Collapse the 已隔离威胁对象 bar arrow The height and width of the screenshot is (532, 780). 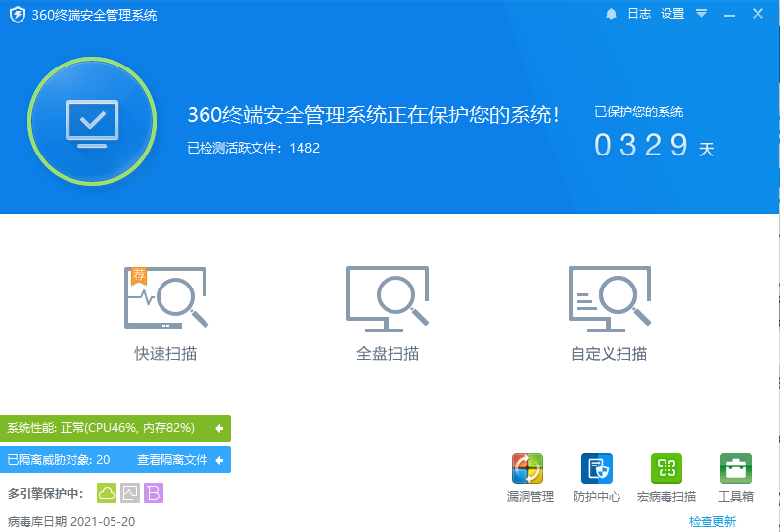219,460
